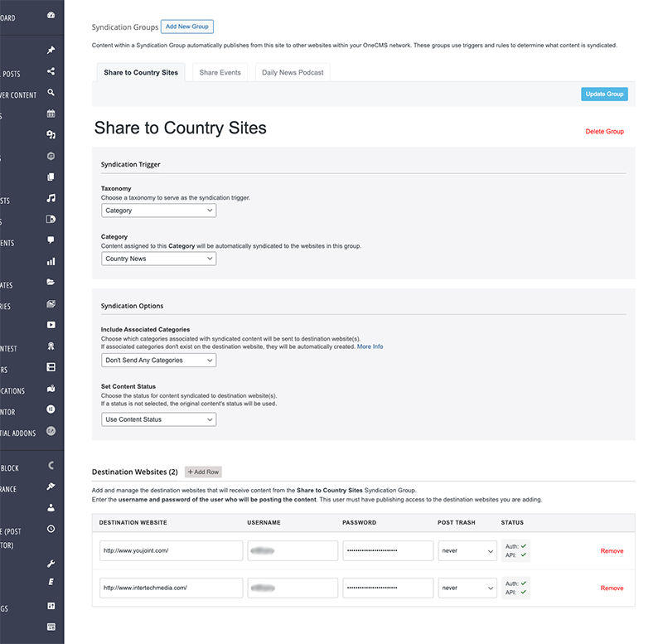663x644 pixels.
Task: Switch to the Daily News Podcast tab
Action: click(293, 73)
